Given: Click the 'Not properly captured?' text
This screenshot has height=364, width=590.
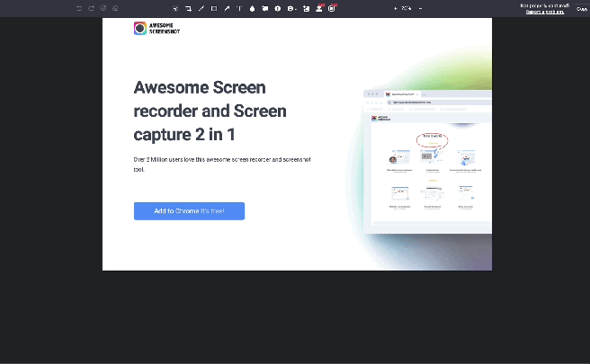Looking at the screenshot, I should point(545,5).
